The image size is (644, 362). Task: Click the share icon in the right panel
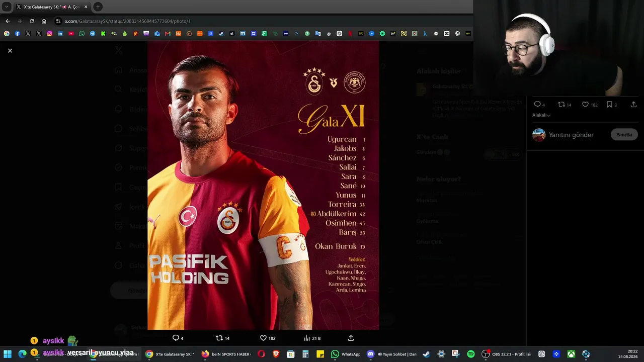click(633, 105)
